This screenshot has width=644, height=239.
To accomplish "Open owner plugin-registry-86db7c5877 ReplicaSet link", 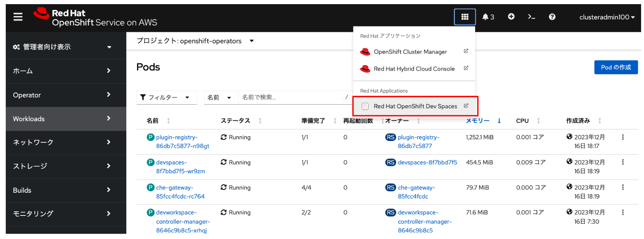I will click(x=418, y=141).
